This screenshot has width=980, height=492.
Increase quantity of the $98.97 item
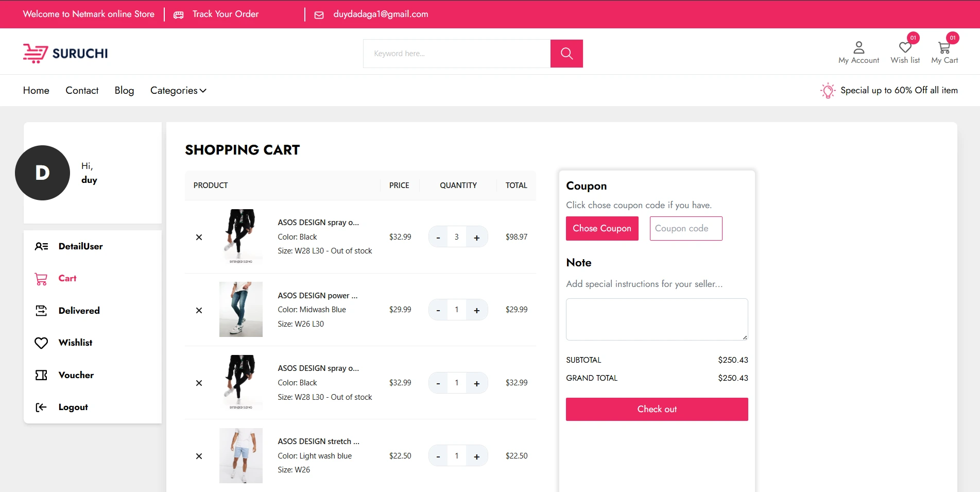(x=477, y=237)
